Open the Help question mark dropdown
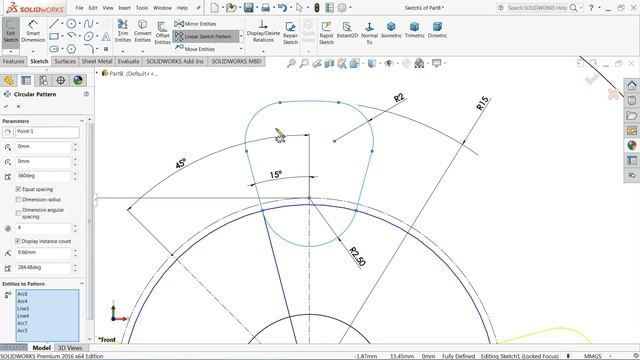 pos(599,8)
